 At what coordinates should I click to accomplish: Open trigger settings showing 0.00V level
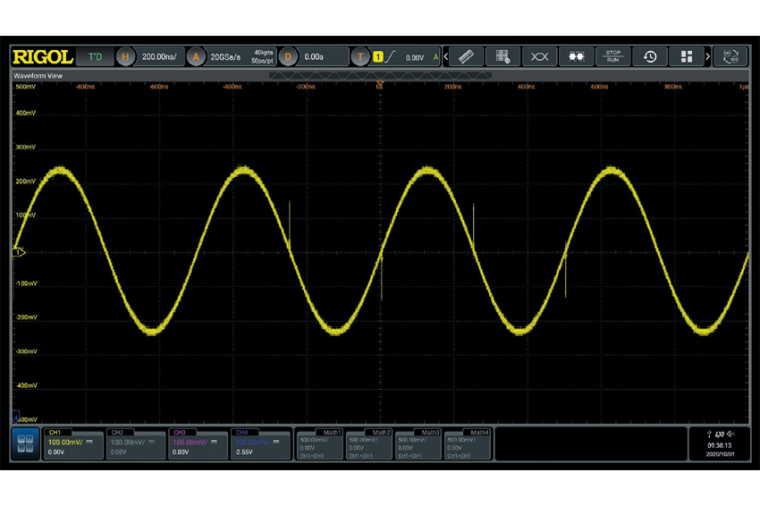pos(400,57)
